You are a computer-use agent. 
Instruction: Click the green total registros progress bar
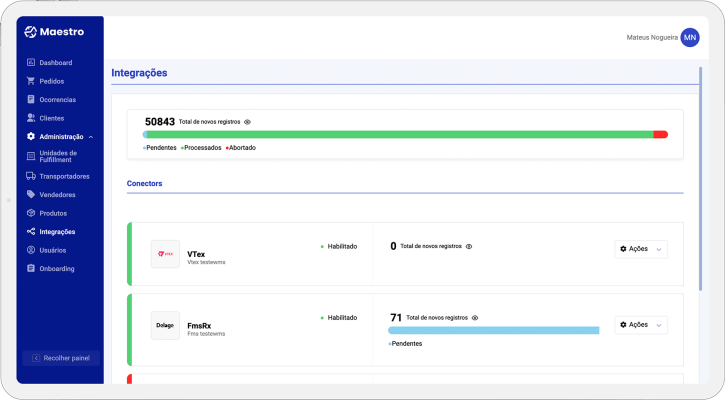point(400,134)
